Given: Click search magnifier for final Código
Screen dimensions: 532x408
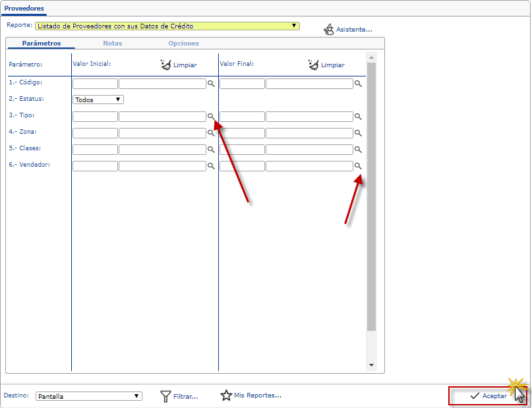Looking at the screenshot, I should click(358, 84).
